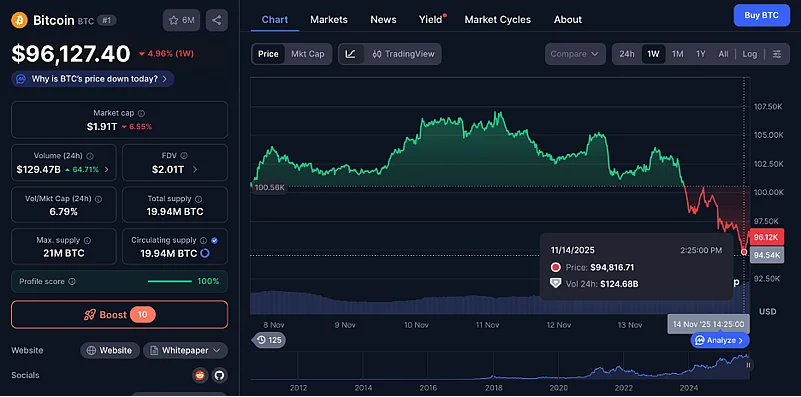Switch chart to Price view
The width and height of the screenshot is (801, 397).
pyautogui.click(x=268, y=54)
